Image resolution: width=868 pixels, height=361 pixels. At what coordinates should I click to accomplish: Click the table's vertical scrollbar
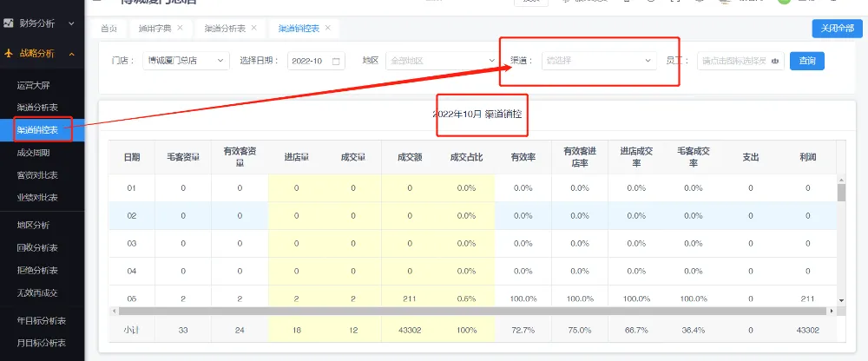pos(840,193)
